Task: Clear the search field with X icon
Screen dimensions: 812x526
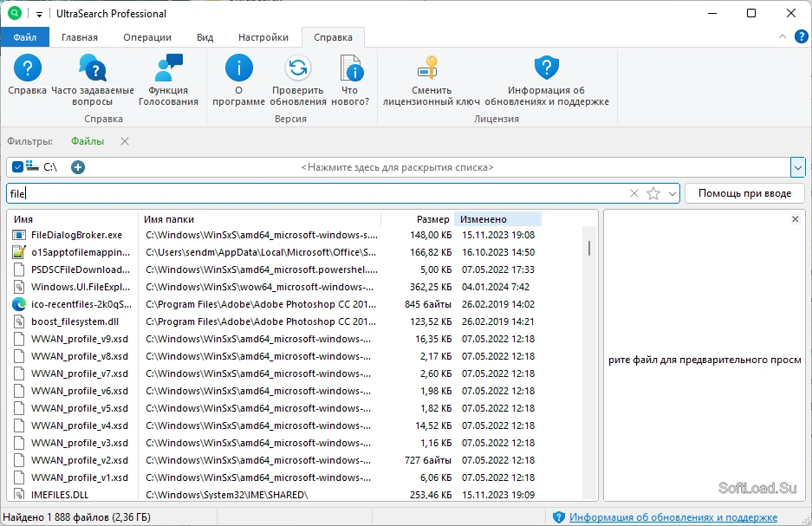Action: click(633, 193)
